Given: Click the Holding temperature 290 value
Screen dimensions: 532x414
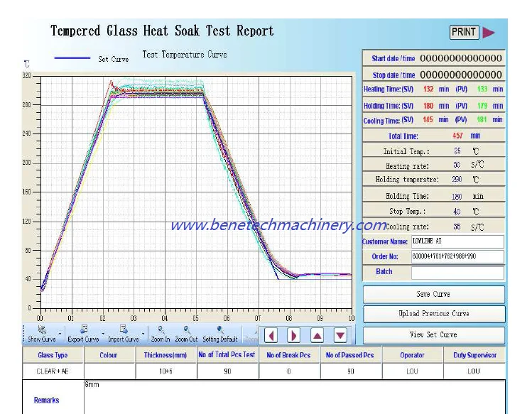Looking at the screenshot, I should pyautogui.click(x=457, y=179).
